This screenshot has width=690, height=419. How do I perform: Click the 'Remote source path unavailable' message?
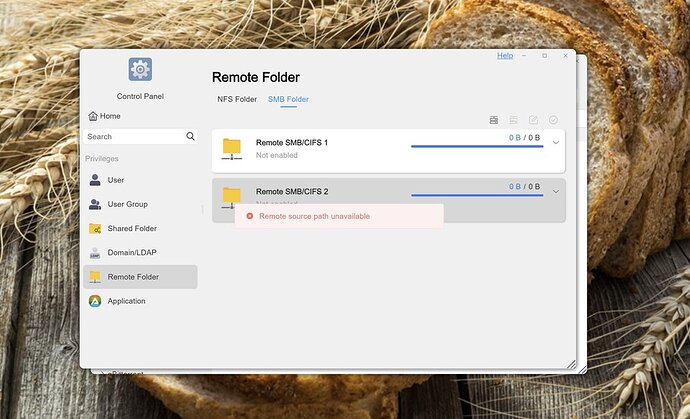[314, 216]
